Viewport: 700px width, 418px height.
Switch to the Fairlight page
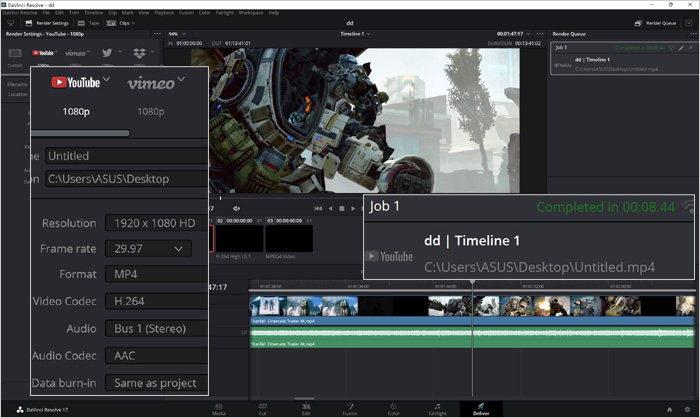pos(438,409)
